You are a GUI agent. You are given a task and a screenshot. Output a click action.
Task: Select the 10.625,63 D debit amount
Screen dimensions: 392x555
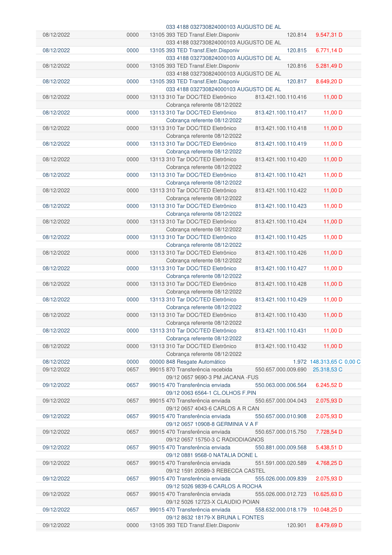pyautogui.click(x=328, y=494)
